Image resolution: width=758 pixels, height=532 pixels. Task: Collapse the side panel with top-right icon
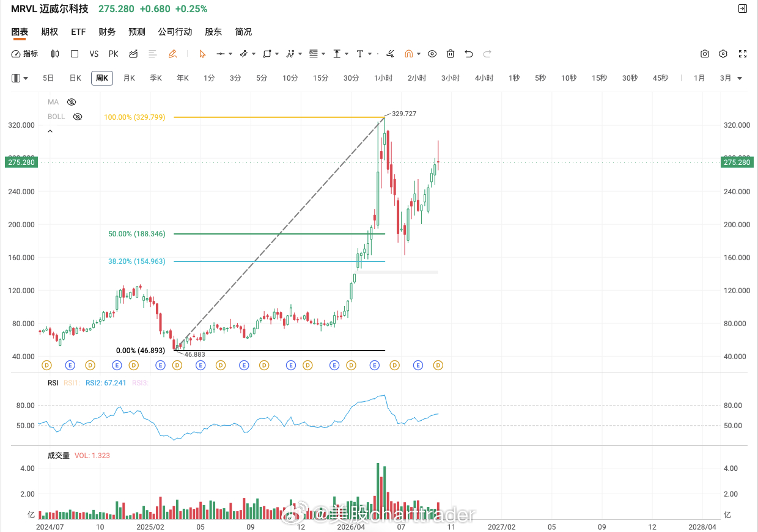point(743,9)
